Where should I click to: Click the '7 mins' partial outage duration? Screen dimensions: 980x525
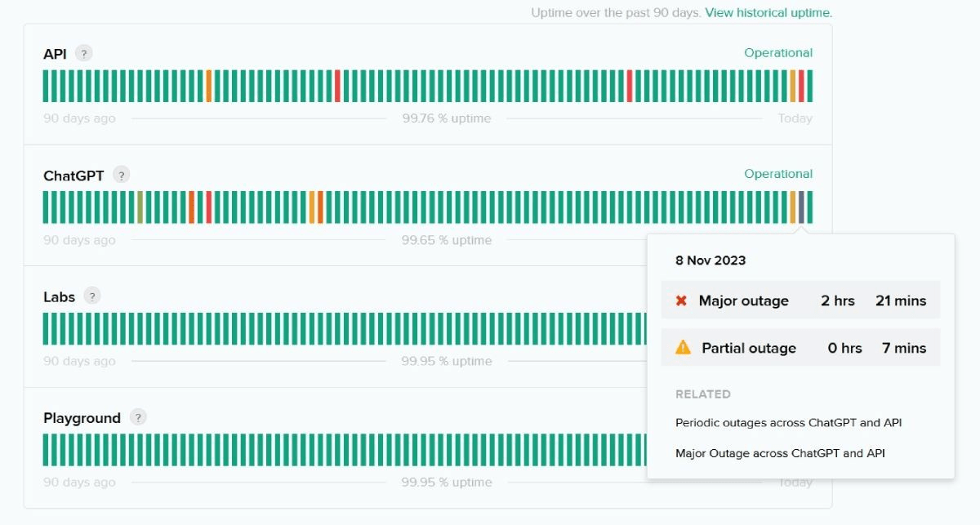(904, 348)
